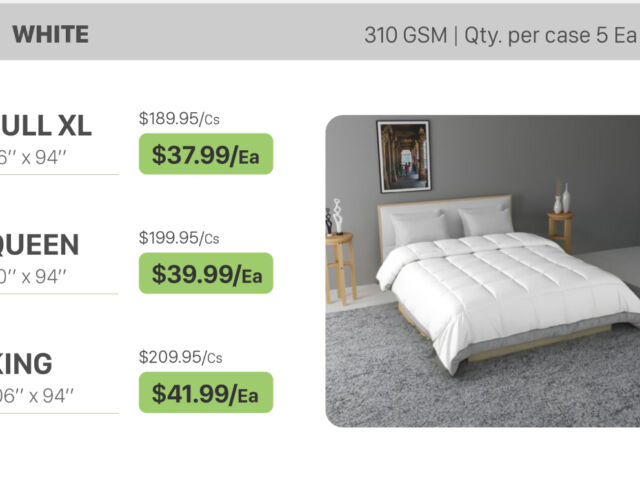This screenshot has width=640, height=480.
Task: Click the $189.95/Cs case price
Action: click(179, 119)
